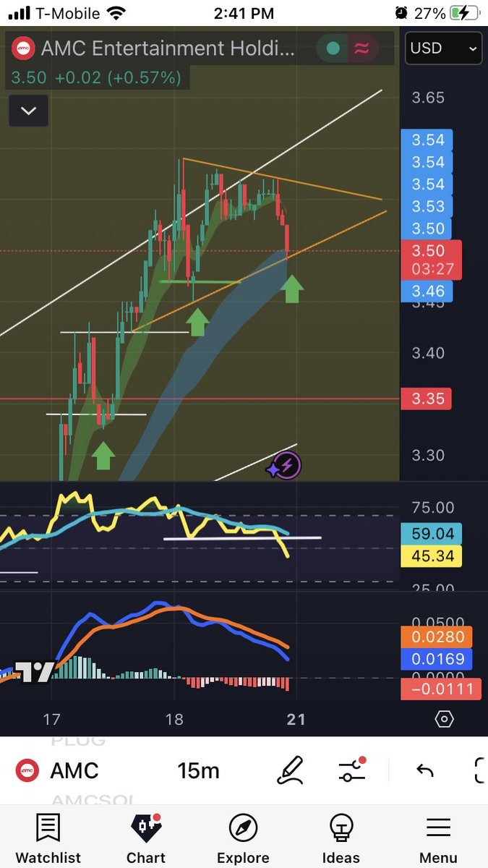Tap the green market status dot
Screen dimensions: 488x868
pyautogui.click(x=333, y=48)
